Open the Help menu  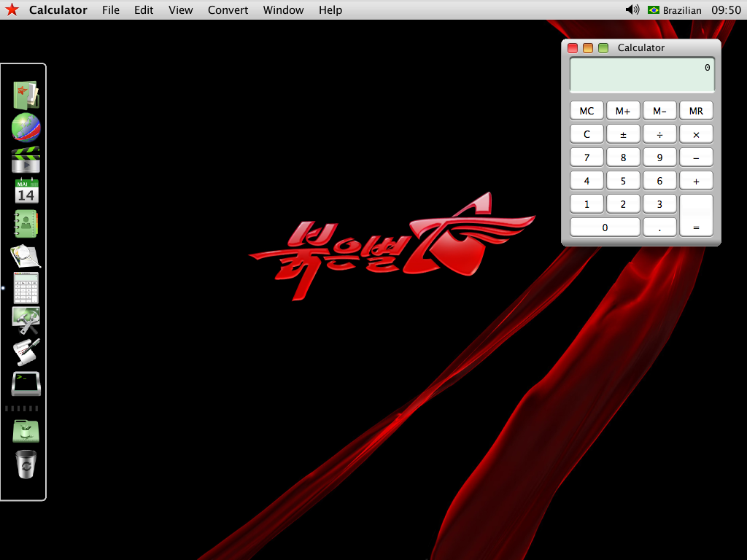pyautogui.click(x=330, y=10)
